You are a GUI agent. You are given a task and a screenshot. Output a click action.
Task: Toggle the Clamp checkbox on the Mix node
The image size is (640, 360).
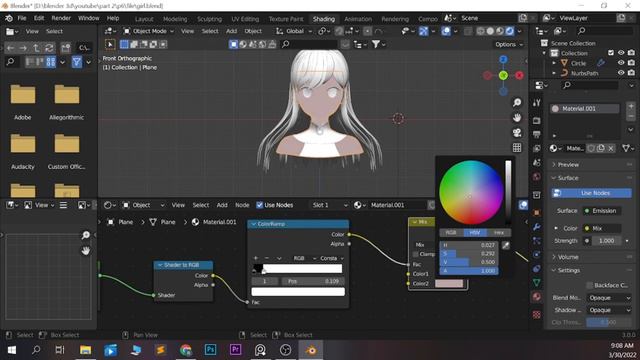click(x=416, y=254)
